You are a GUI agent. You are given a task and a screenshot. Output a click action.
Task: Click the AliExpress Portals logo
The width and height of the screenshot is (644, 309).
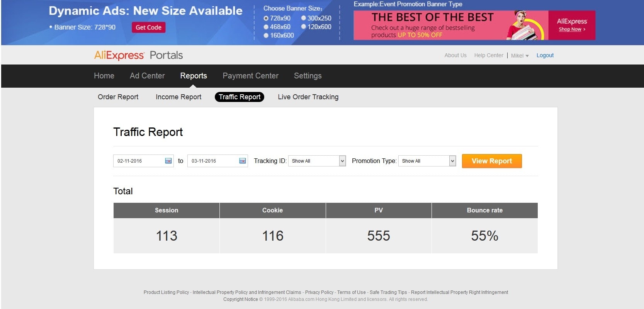(138, 55)
